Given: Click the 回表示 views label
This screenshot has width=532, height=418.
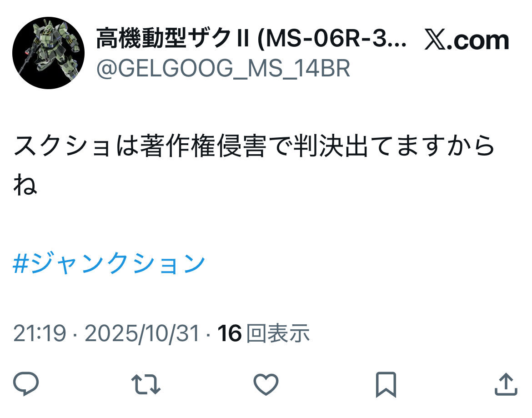Looking at the screenshot, I should [x=278, y=333].
